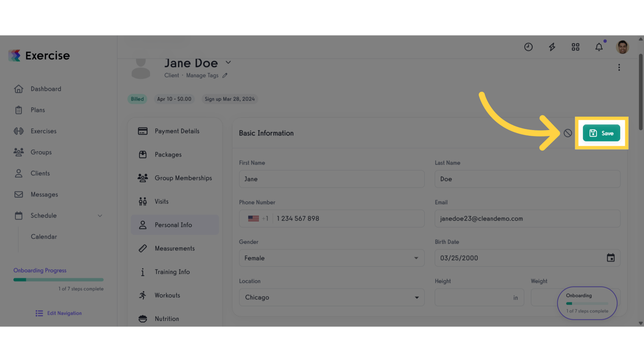Open the floating Onboarding widget
The width and height of the screenshot is (644, 362).
(x=587, y=303)
